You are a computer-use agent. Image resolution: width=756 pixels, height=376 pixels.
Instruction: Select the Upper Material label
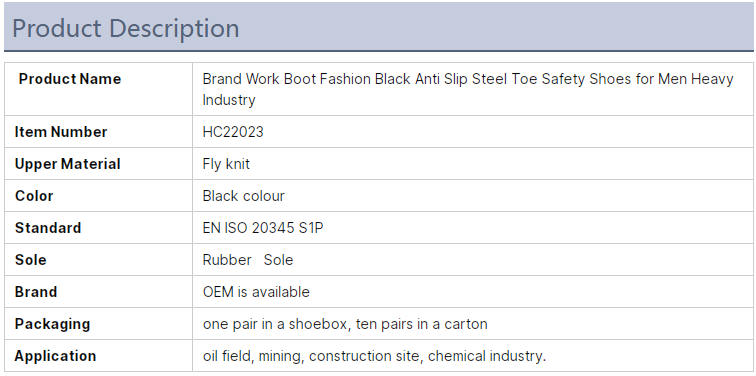tap(68, 164)
